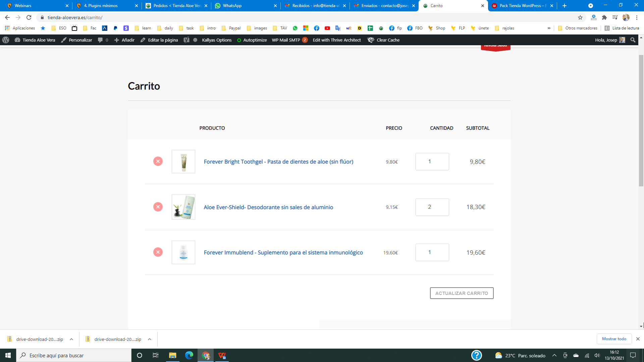This screenshot has width=644, height=362.
Task: Click Clear Cache in admin bar
Action: coord(384,40)
